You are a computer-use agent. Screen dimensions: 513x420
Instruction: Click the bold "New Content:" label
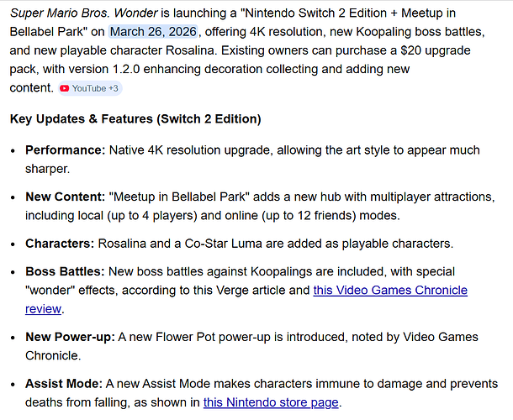[66, 197]
